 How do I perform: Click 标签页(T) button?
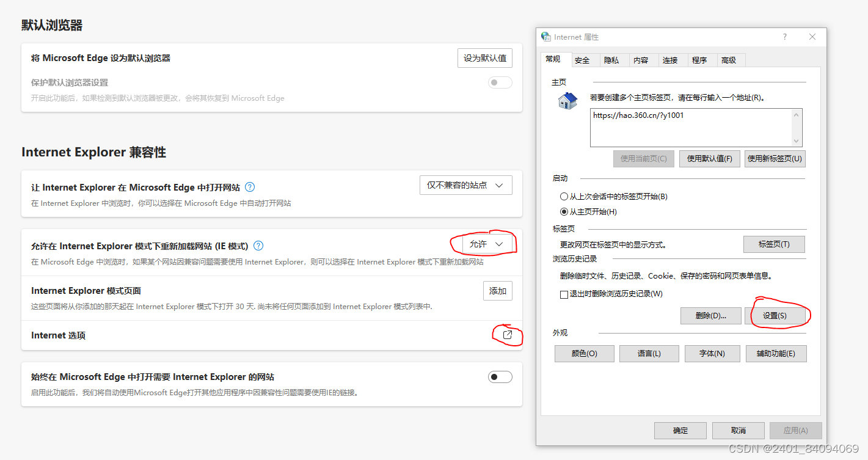point(774,244)
